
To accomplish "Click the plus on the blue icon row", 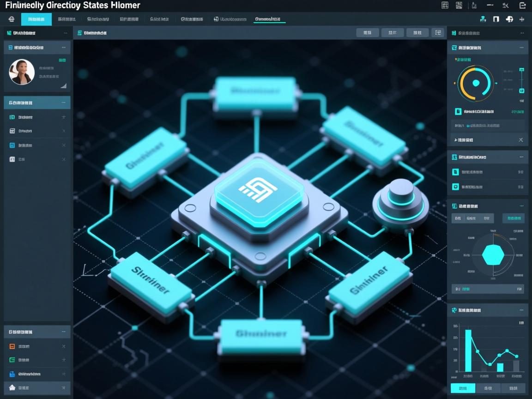I will (x=64, y=374).
